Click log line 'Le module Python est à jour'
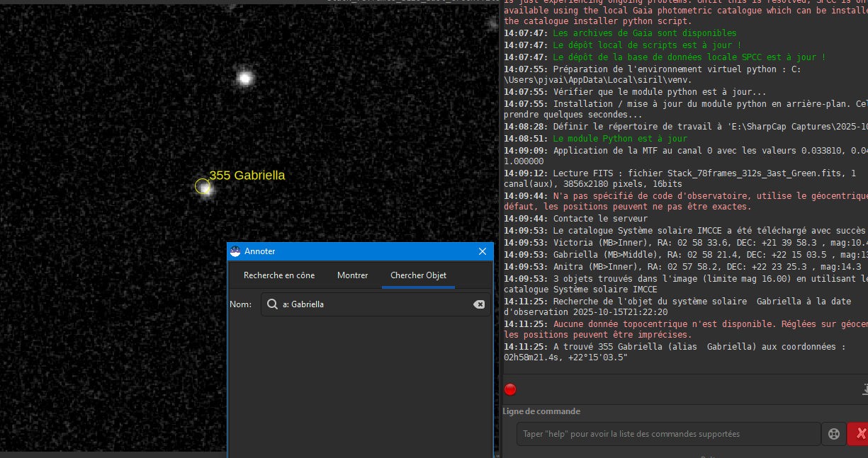The image size is (868, 458). pyautogui.click(x=595, y=139)
